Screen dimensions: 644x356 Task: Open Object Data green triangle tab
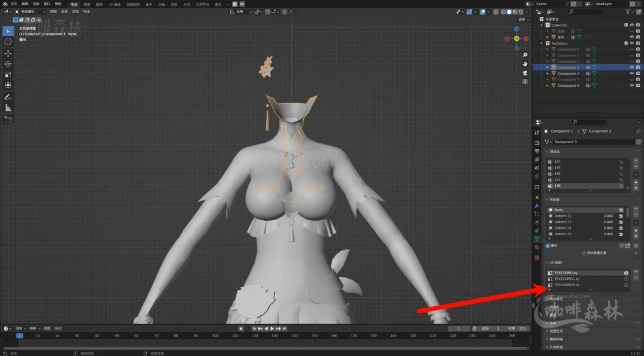tap(537, 238)
